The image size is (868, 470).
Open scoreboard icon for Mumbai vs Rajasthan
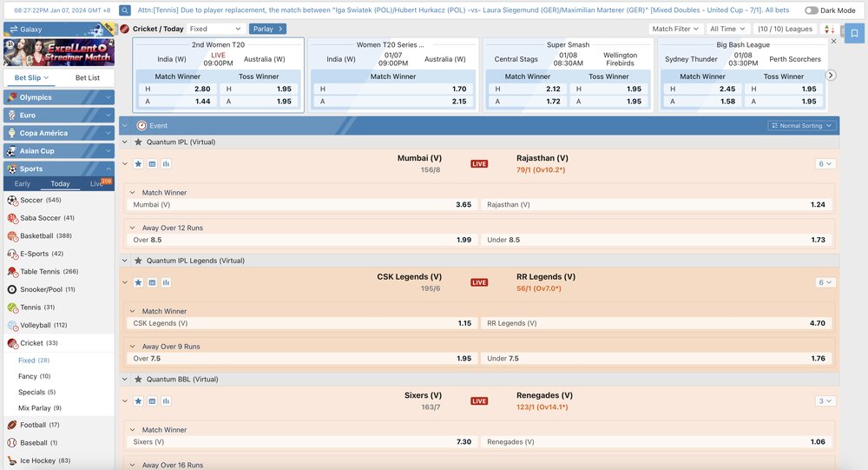(152, 163)
